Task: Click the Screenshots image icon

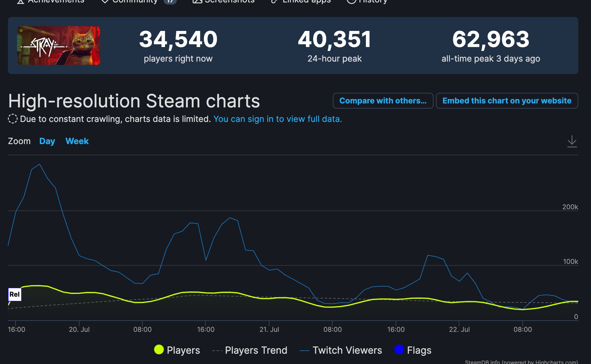Action: [x=197, y=2]
